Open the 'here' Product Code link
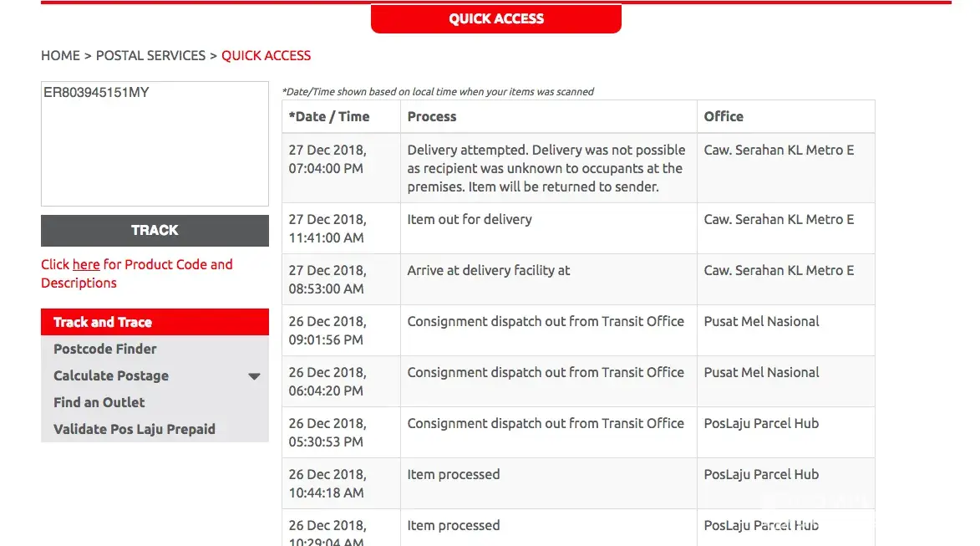 coord(86,264)
